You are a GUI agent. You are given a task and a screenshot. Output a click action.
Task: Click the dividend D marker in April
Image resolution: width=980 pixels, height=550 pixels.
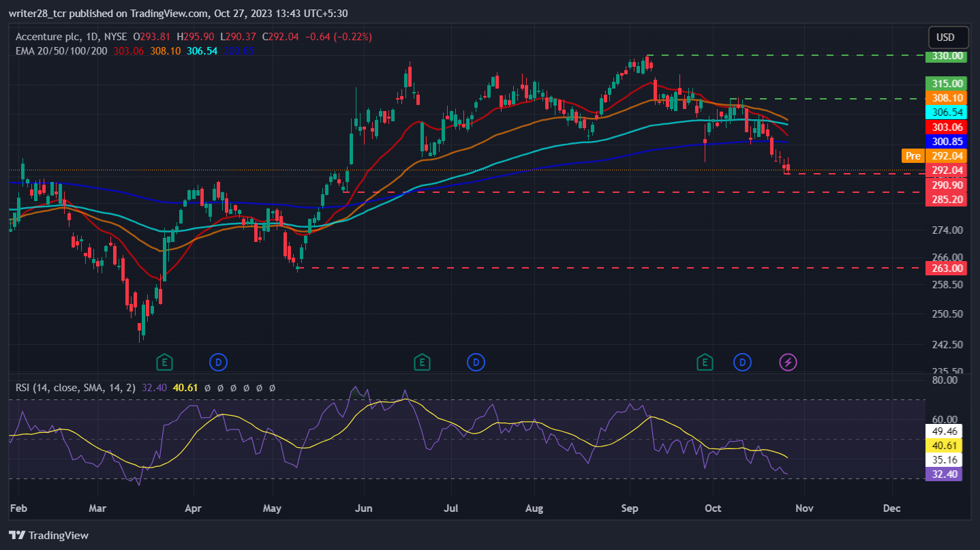[218, 361]
